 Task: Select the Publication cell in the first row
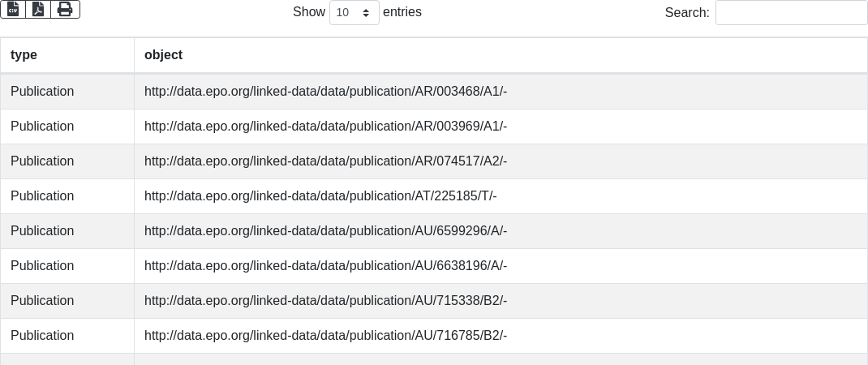tap(42, 92)
